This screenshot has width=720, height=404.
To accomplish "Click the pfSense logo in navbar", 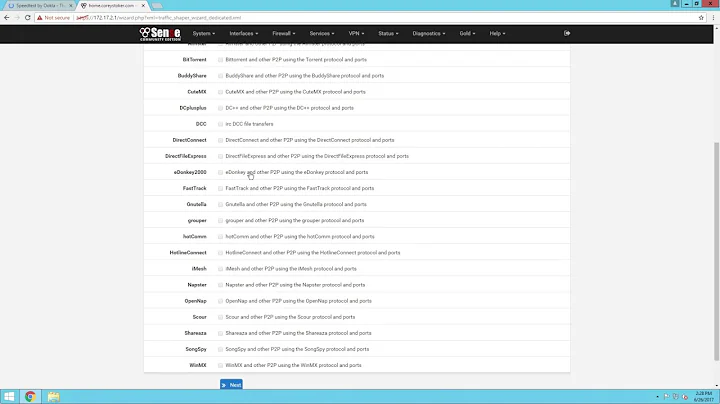I will pyautogui.click(x=160, y=34).
